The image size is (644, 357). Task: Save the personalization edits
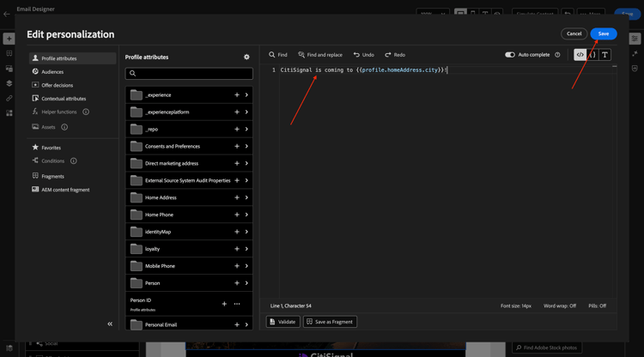pyautogui.click(x=604, y=33)
